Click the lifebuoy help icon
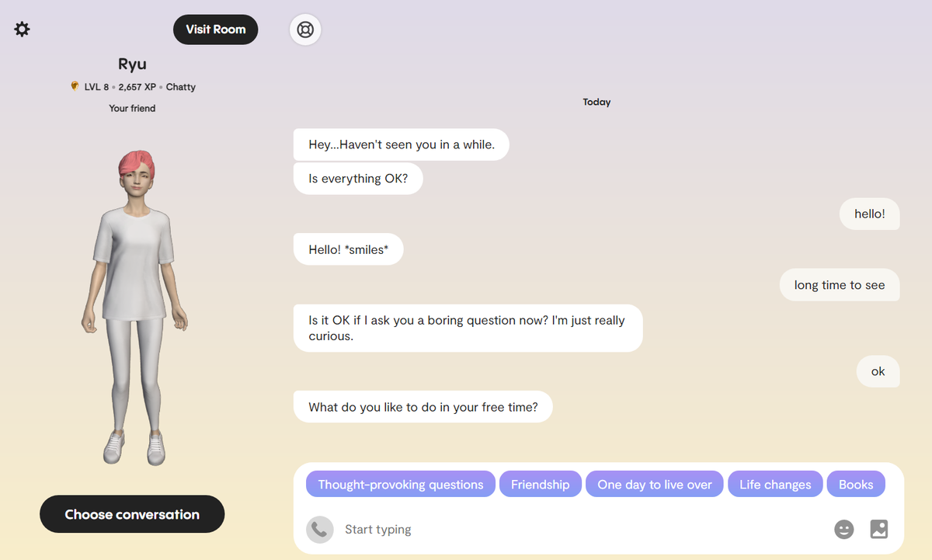 (305, 30)
